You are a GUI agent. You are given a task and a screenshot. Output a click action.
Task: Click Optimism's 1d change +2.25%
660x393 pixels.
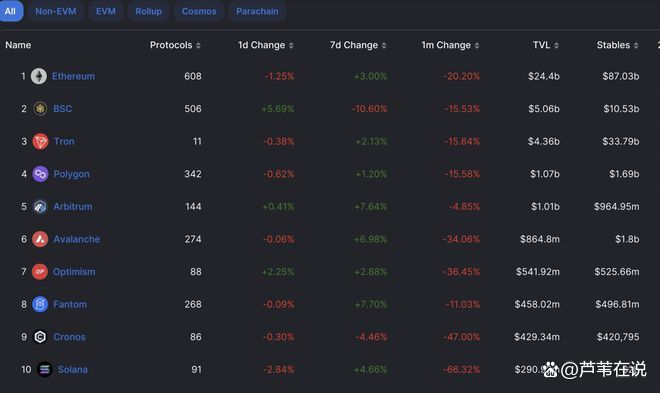point(278,272)
